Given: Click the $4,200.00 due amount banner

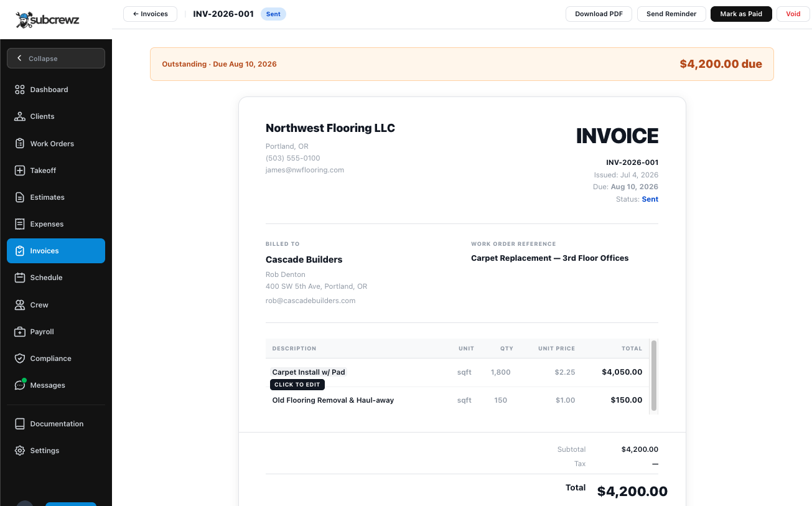Looking at the screenshot, I should (721, 64).
